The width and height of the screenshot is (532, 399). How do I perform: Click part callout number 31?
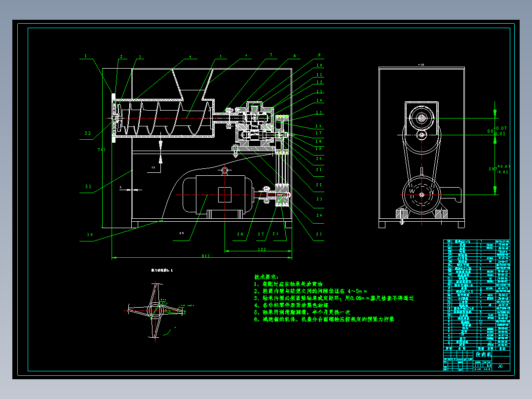click(88, 187)
